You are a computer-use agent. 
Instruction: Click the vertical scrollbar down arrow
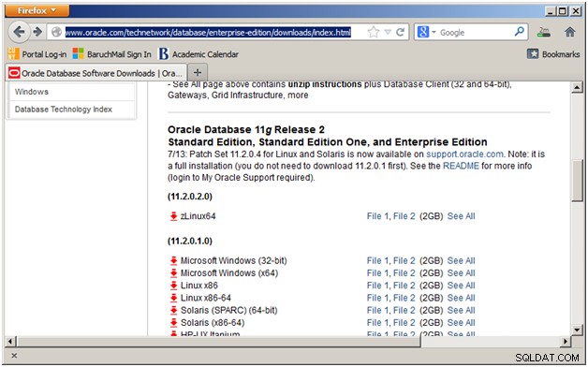(577, 330)
